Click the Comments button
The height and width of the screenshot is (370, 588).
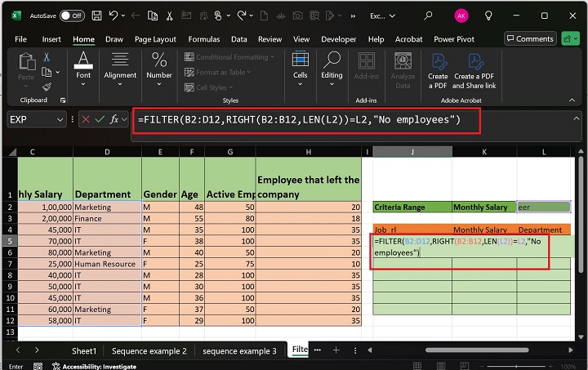pos(530,38)
